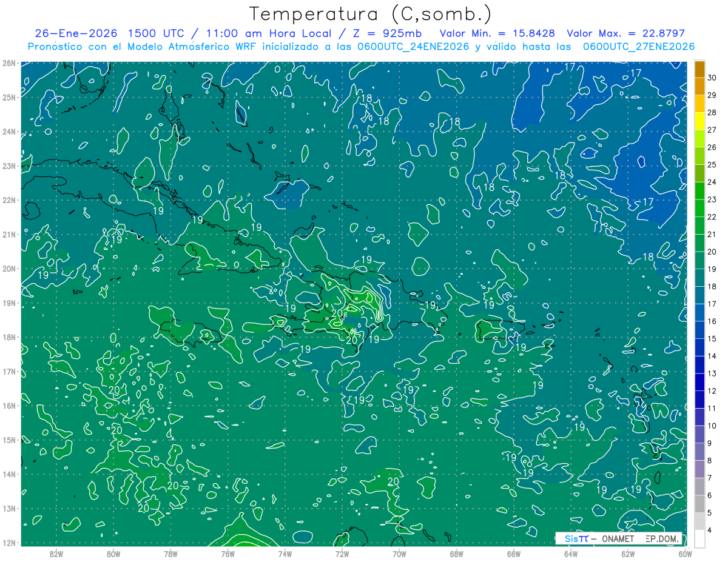Pick the bright yellow swatch on the color scale
The height and width of the screenshot is (562, 728).
click(x=700, y=122)
